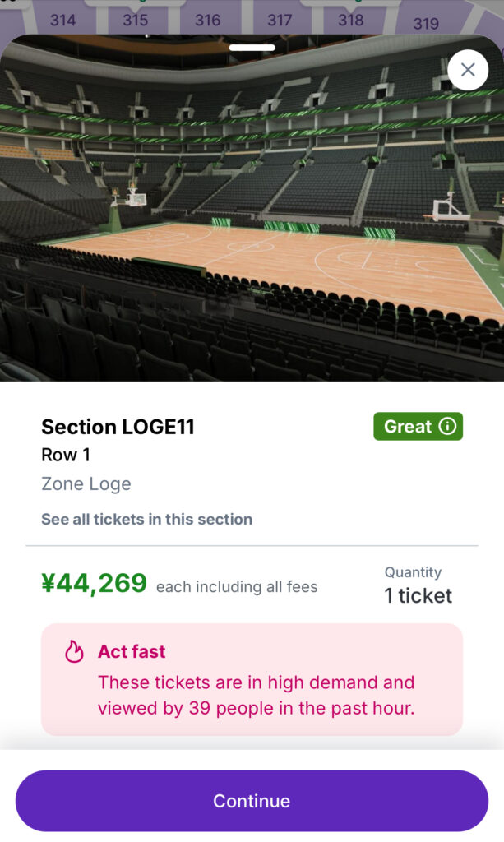This screenshot has width=504, height=842.
Task: Choose section 316 on the map
Action: point(207,20)
